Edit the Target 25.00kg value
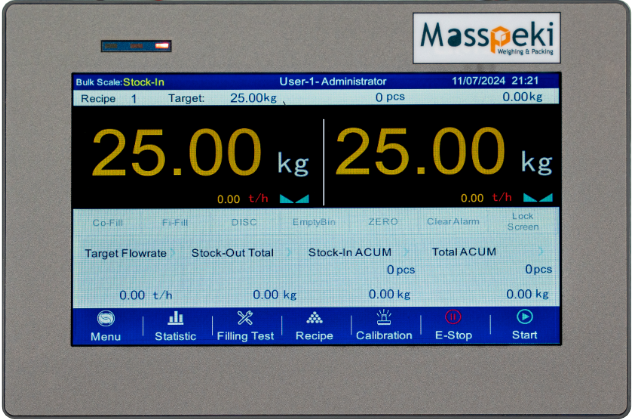633x419 pixels. pyautogui.click(x=252, y=98)
